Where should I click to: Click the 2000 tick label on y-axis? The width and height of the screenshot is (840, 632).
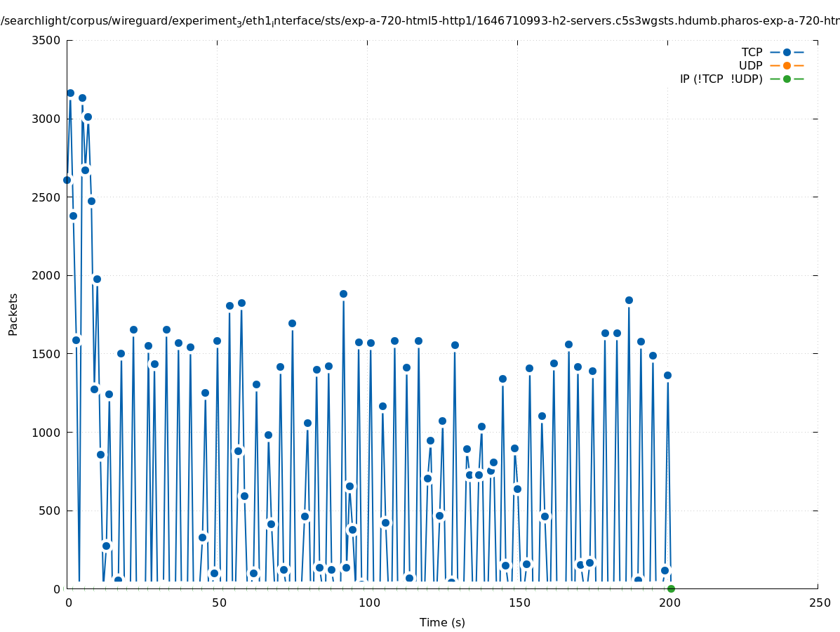click(x=46, y=275)
